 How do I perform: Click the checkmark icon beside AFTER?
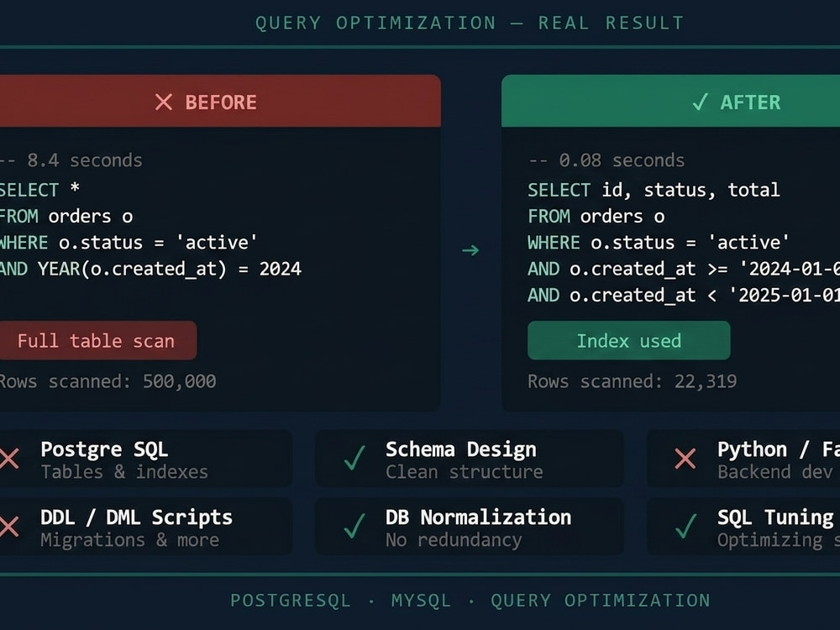click(x=701, y=102)
